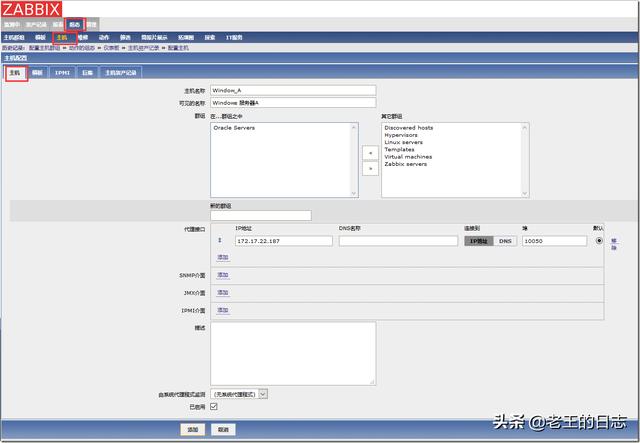This screenshot has height=443, width=640.
Task: Click Add link for SNMP interfaces
Action: (x=223, y=275)
